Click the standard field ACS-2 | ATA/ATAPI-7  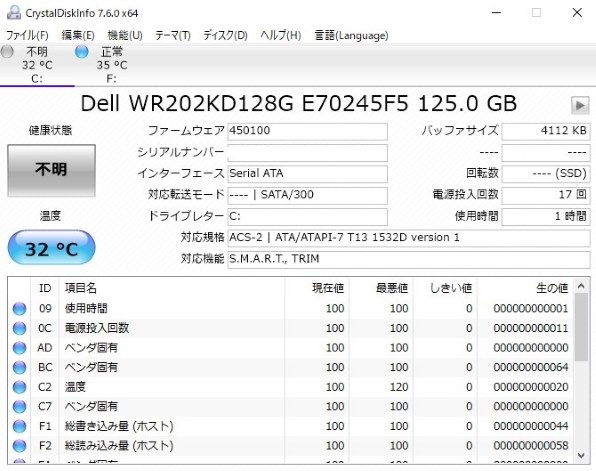coord(409,238)
